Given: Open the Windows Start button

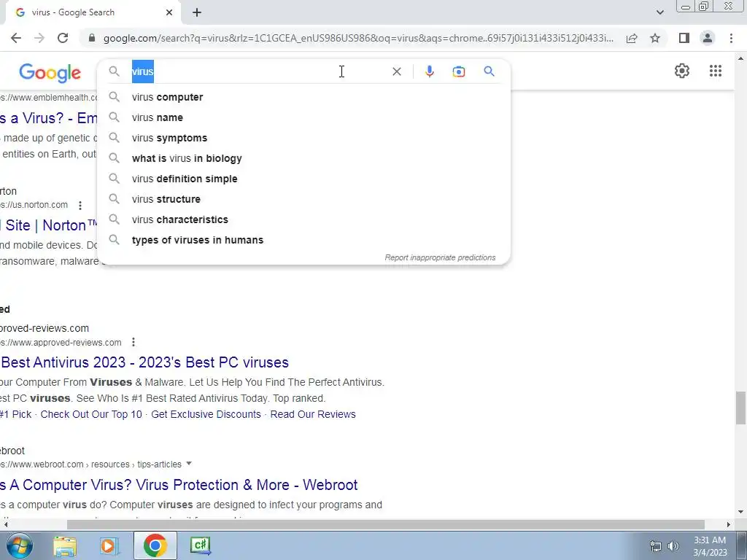Looking at the screenshot, I should [20, 545].
